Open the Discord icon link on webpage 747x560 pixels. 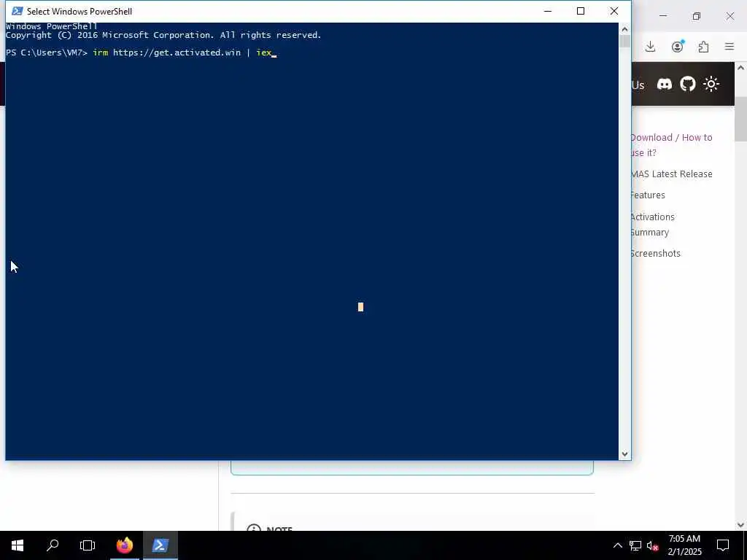coord(665,85)
